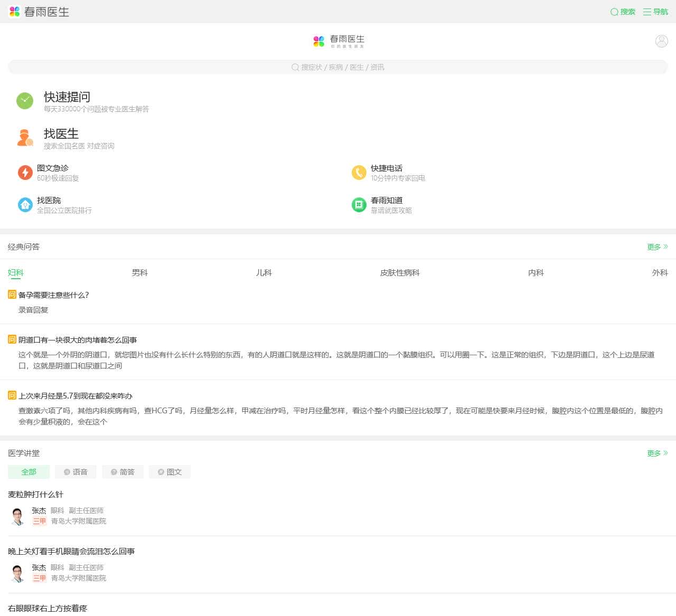Open article 晚上关灯看手机眼睛会流泪怎么回事
The image size is (676, 616).
point(71,552)
